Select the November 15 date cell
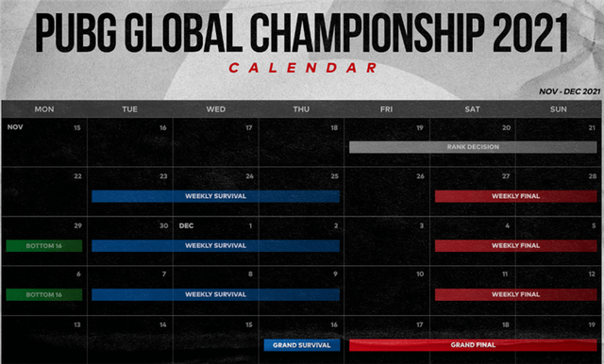The width and height of the screenshot is (604, 364). 44,142
